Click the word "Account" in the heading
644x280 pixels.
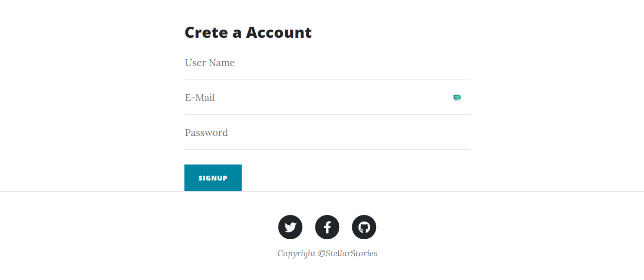[x=279, y=33]
